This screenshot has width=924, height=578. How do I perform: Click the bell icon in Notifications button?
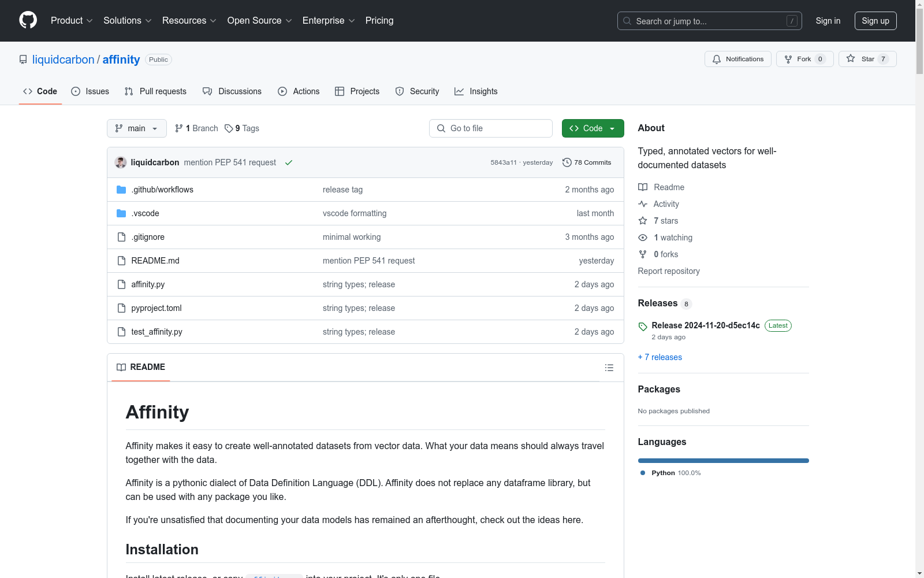click(x=717, y=59)
